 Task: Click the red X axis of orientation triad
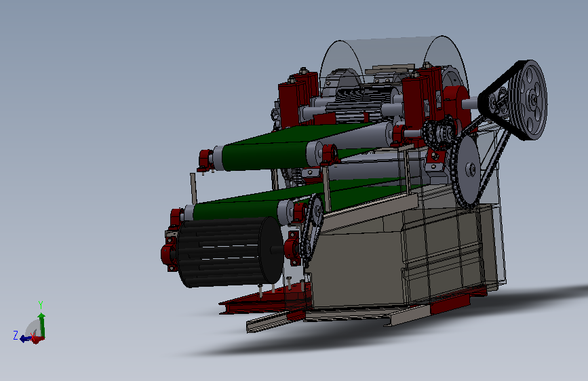click(37, 339)
